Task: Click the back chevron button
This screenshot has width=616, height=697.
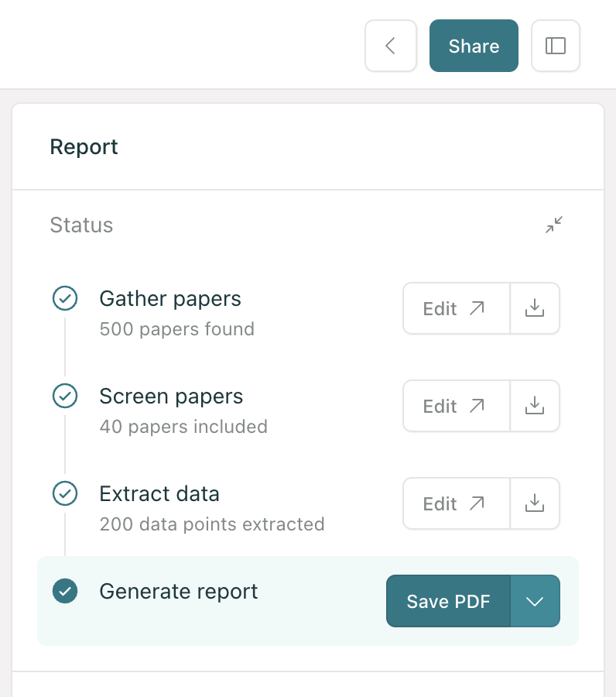Action: point(390,46)
